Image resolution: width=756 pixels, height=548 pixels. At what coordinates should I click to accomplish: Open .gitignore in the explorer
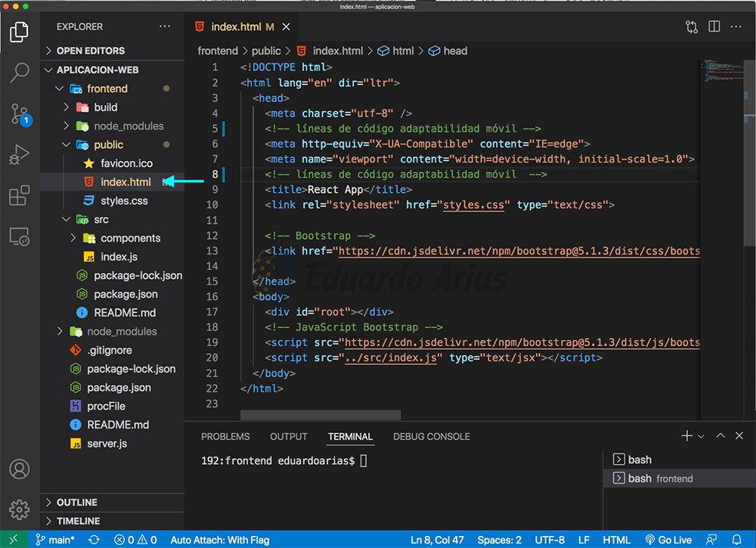(x=112, y=350)
